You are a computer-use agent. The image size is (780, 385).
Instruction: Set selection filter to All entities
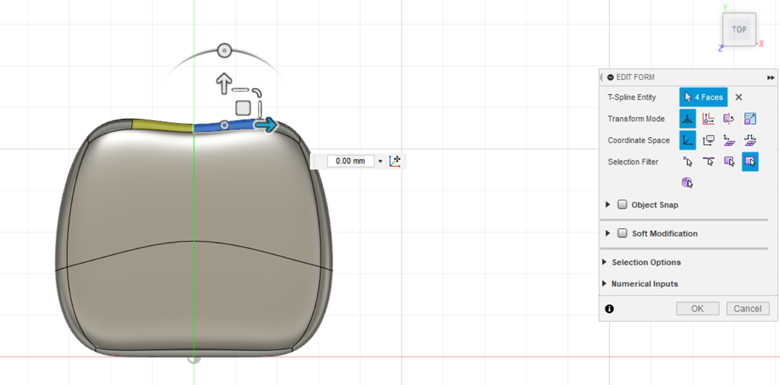click(x=750, y=162)
